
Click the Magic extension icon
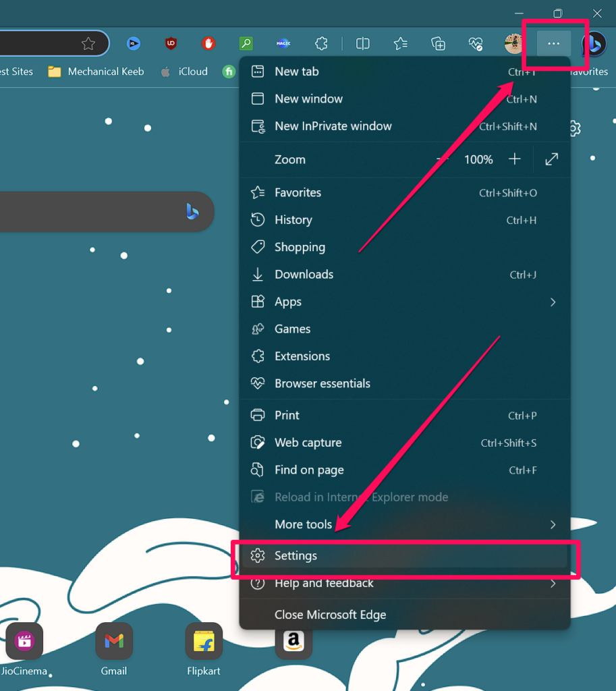click(x=283, y=43)
